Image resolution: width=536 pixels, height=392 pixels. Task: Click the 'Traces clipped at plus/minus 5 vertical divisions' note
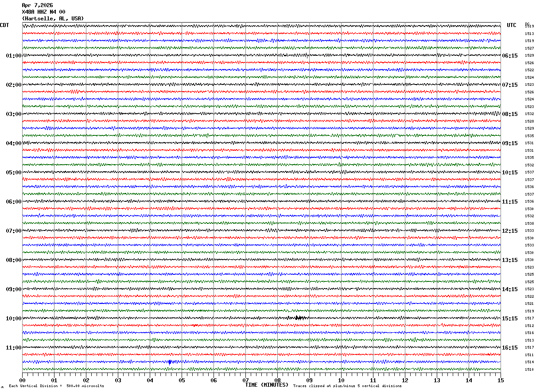348,386
